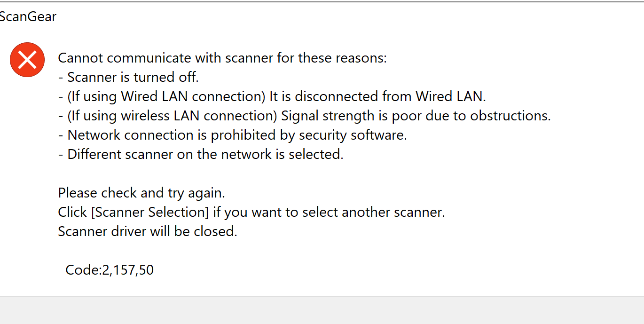The image size is (644, 324).
Task: Select the line Scanner is turned off
Action: click(133, 77)
